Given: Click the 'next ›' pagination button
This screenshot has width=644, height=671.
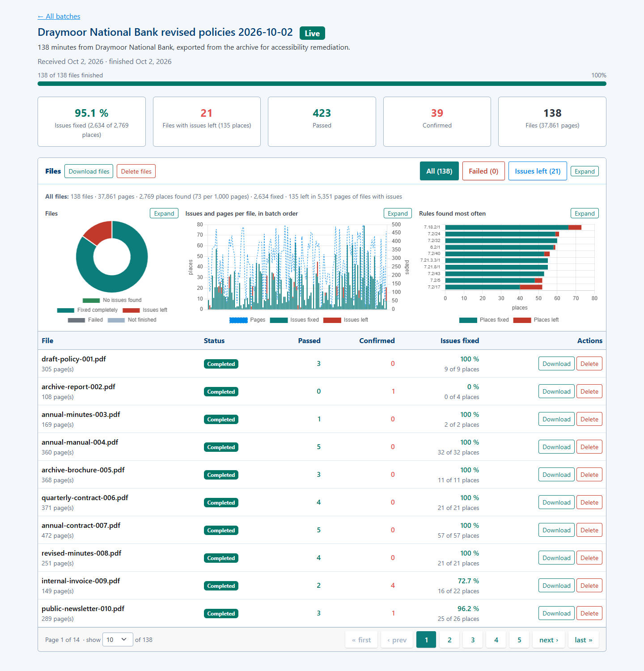Looking at the screenshot, I should 549,640.
